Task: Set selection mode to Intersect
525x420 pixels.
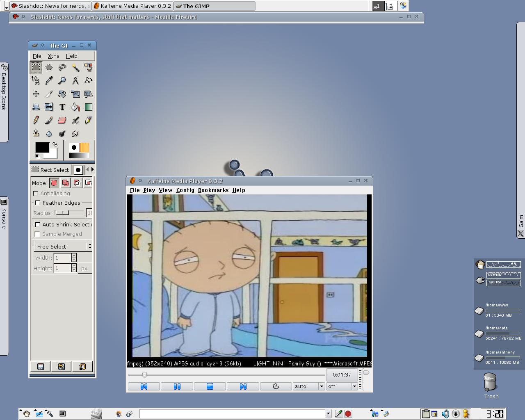Action: (88, 183)
